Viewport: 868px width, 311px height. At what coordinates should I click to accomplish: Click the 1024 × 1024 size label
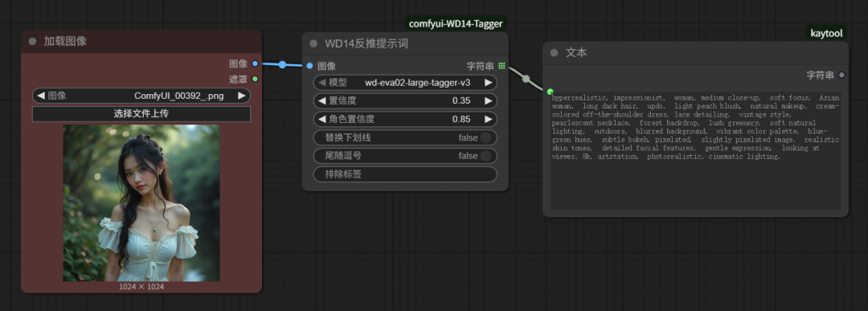coord(141,287)
